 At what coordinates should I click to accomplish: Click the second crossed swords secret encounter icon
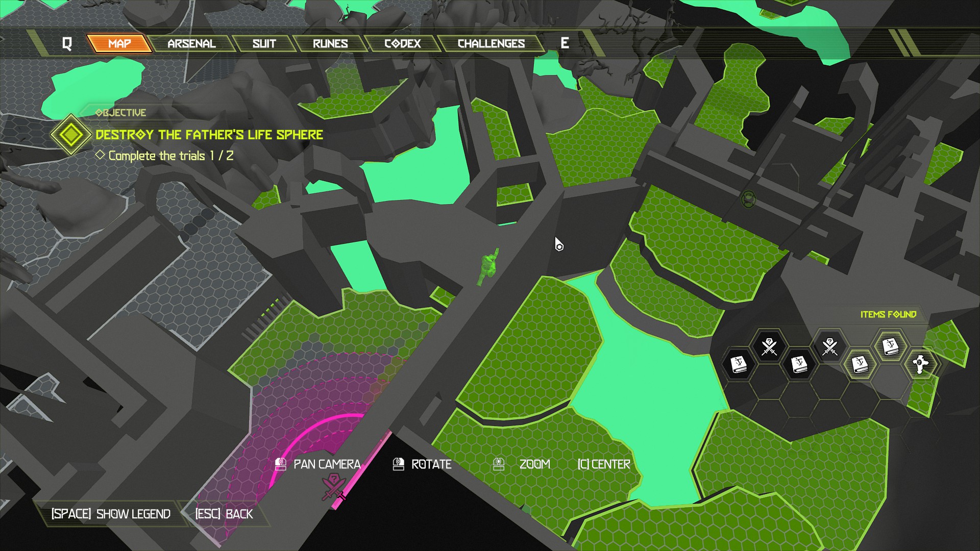point(830,346)
